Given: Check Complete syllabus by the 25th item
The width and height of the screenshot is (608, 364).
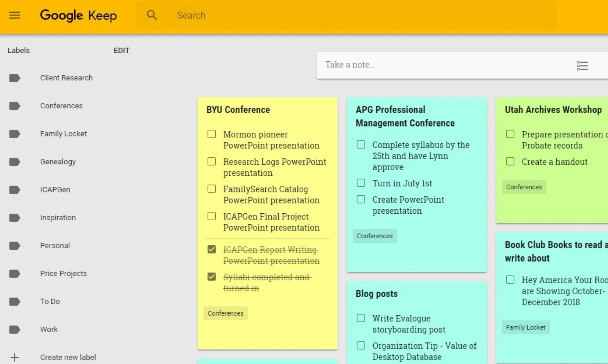Looking at the screenshot, I should click(x=361, y=145).
